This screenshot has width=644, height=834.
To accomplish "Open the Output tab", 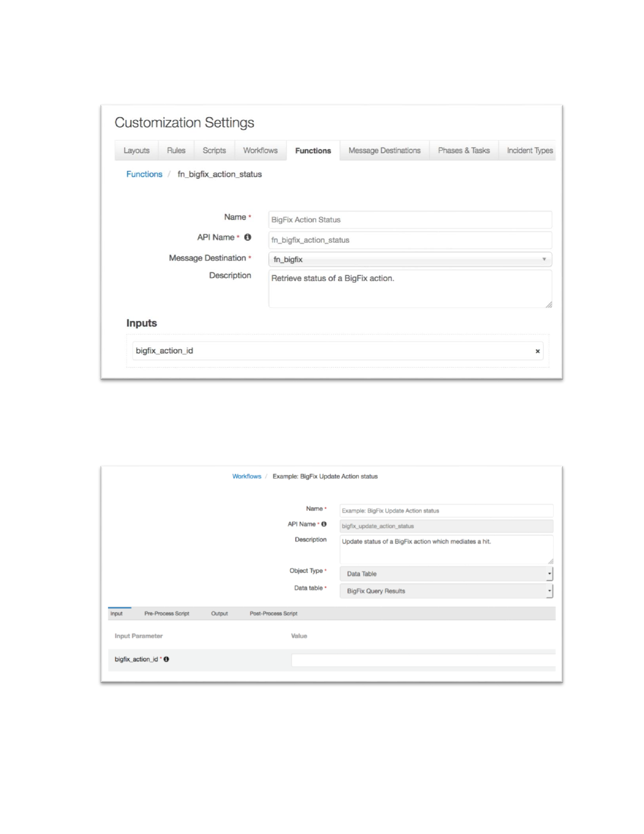I will [x=219, y=614].
